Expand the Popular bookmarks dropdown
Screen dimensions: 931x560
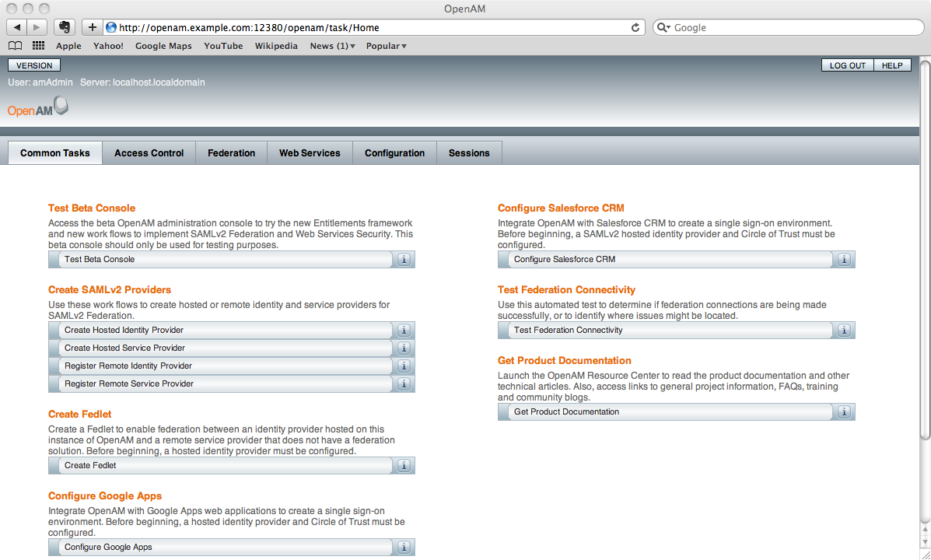pyautogui.click(x=386, y=46)
